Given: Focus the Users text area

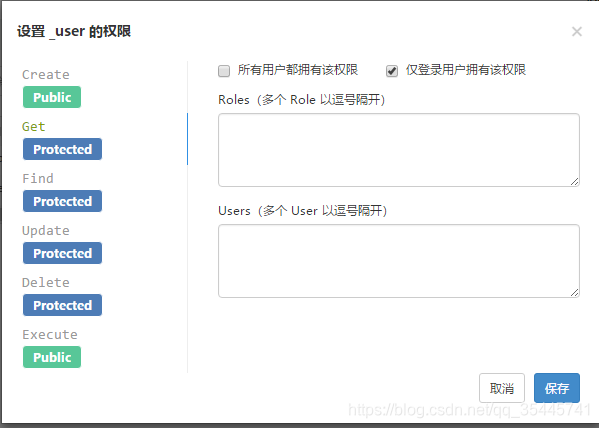Looking at the screenshot, I should coord(399,261).
